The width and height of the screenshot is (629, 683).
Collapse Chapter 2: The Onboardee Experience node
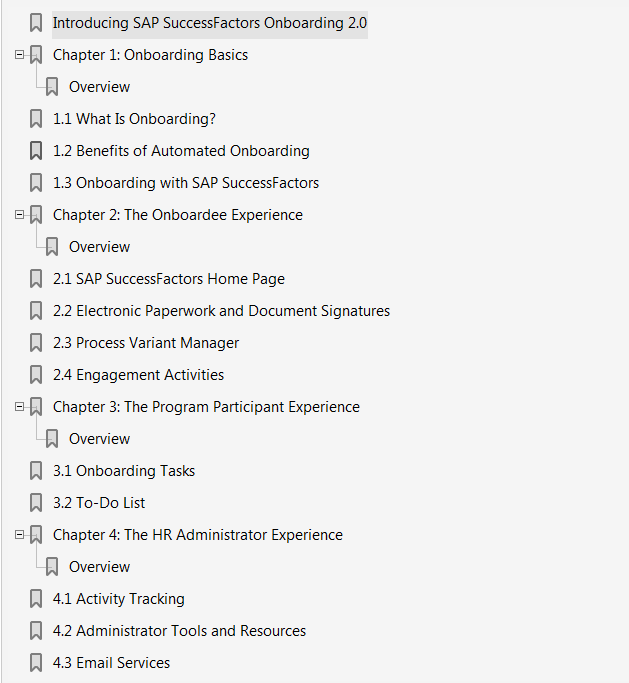pos(19,215)
